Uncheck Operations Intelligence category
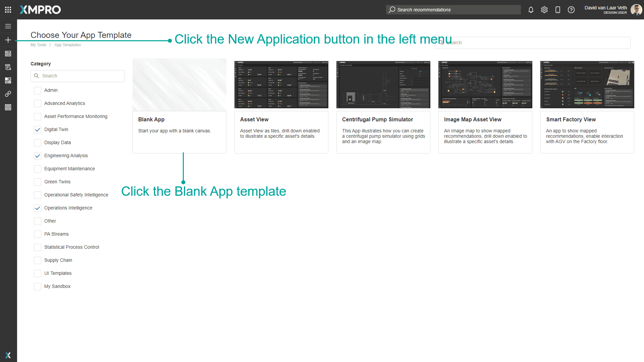The image size is (644, 362). pos(38,208)
